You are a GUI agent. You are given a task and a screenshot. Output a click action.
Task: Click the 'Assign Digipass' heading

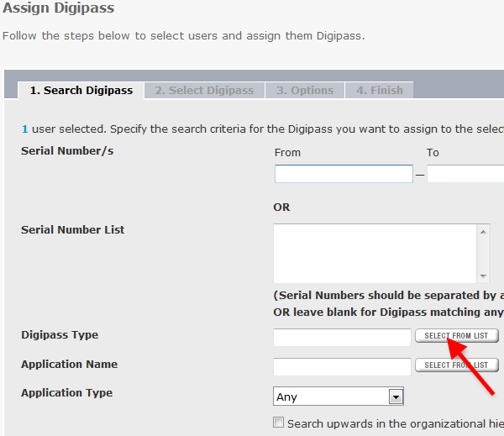[59, 8]
